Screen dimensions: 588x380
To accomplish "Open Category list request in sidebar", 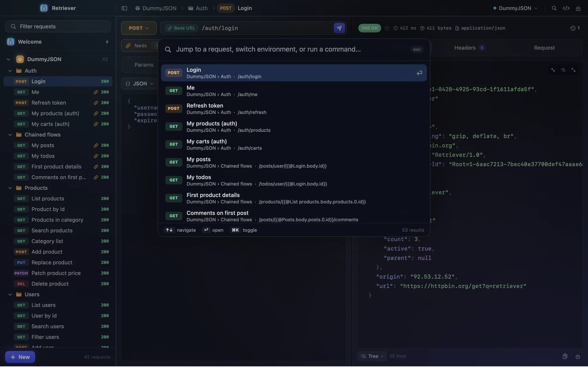I will (58, 241).
